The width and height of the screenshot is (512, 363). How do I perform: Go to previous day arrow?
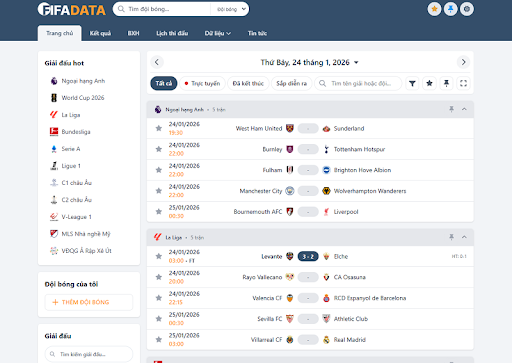[x=157, y=62]
